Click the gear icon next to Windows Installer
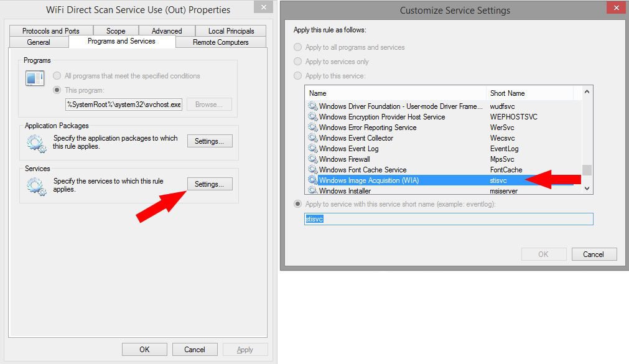The image size is (629, 364). [312, 190]
